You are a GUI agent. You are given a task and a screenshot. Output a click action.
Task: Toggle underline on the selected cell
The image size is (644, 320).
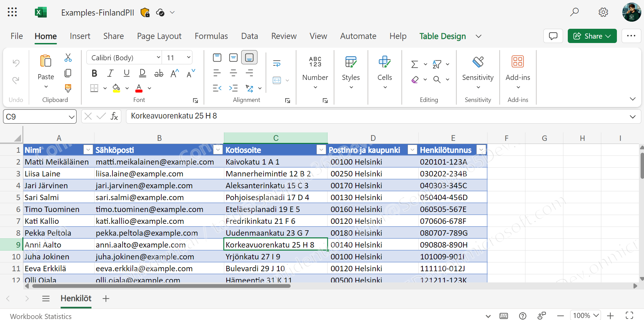point(126,73)
